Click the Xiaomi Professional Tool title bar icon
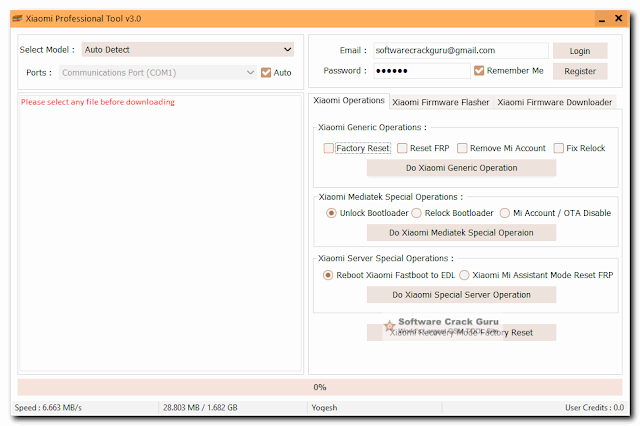The image size is (640, 426). [17, 18]
